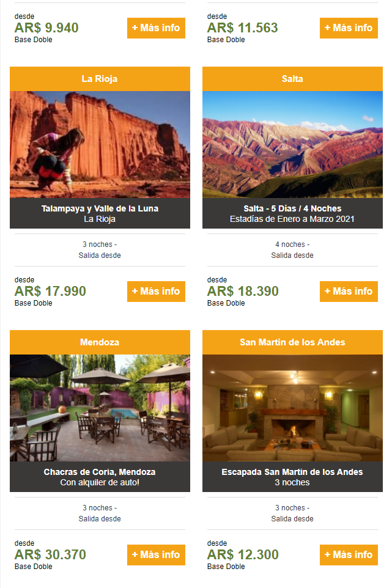Select the Mendoza orange header

(100, 342)
